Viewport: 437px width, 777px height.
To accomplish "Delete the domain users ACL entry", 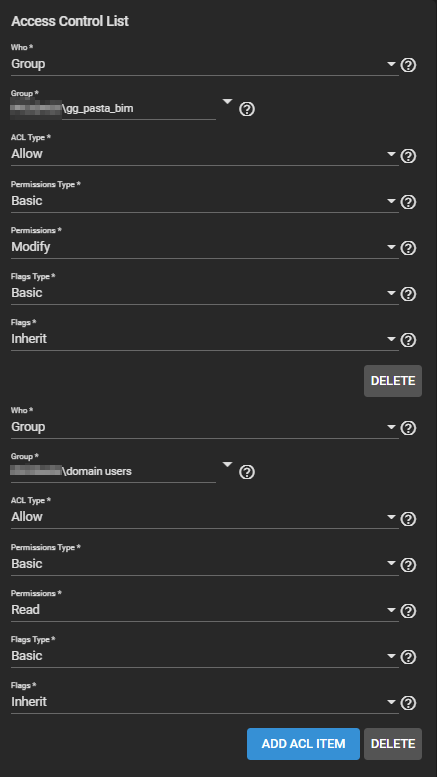I will (393, 744).
